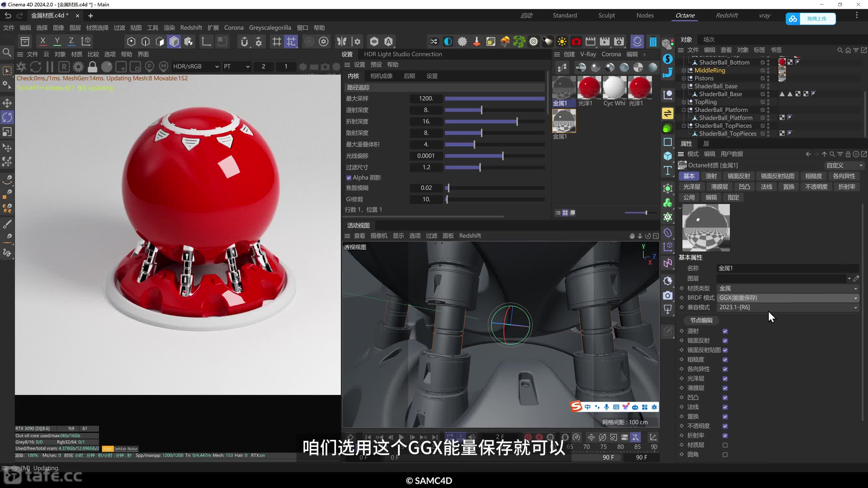Click the trash can icon in toolbar
This screenshot has height=488, width=868.
coord(653,42)
